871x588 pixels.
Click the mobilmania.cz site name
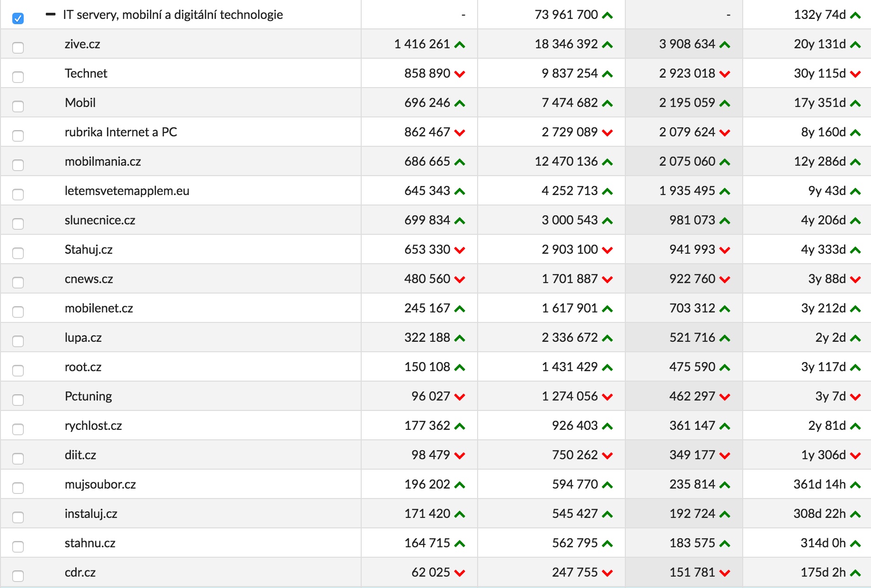point(103,161)
